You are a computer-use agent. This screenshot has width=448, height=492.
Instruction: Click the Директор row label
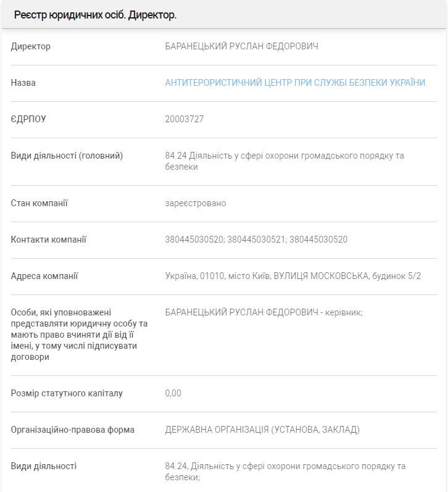(x=31, y=46)
